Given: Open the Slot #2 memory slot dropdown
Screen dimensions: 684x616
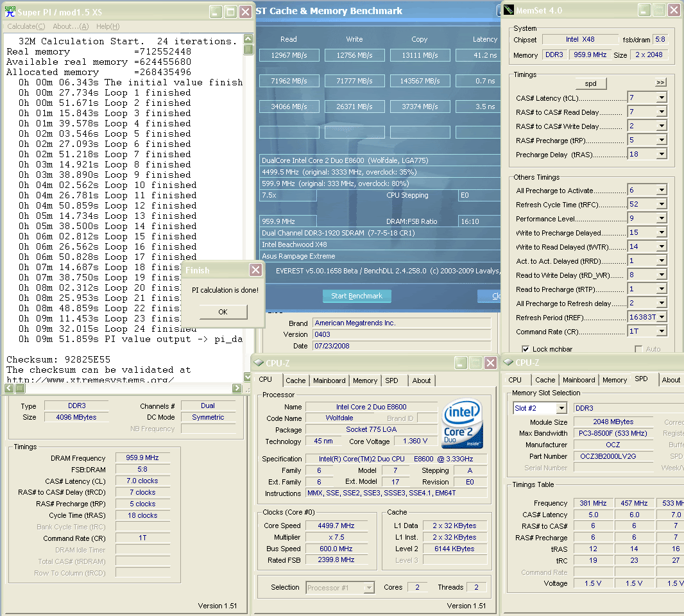Looking at the screenshot, I should [561, 408].
